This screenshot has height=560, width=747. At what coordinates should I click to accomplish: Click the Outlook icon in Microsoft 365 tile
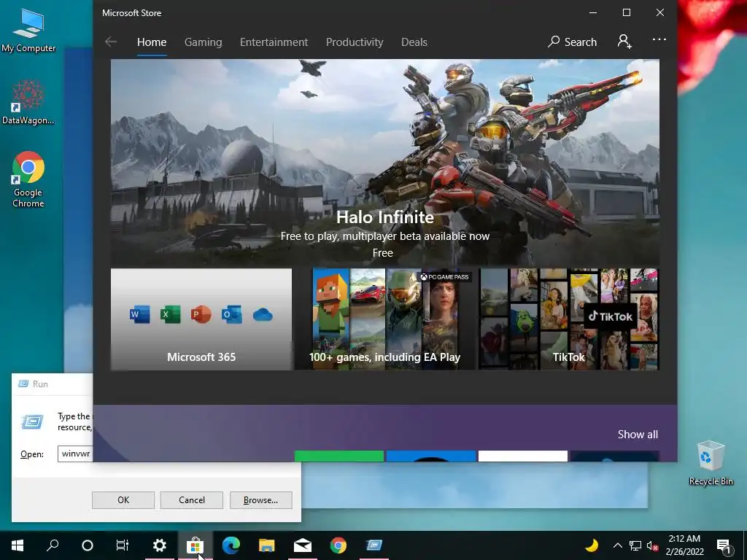tap(231, 315)
